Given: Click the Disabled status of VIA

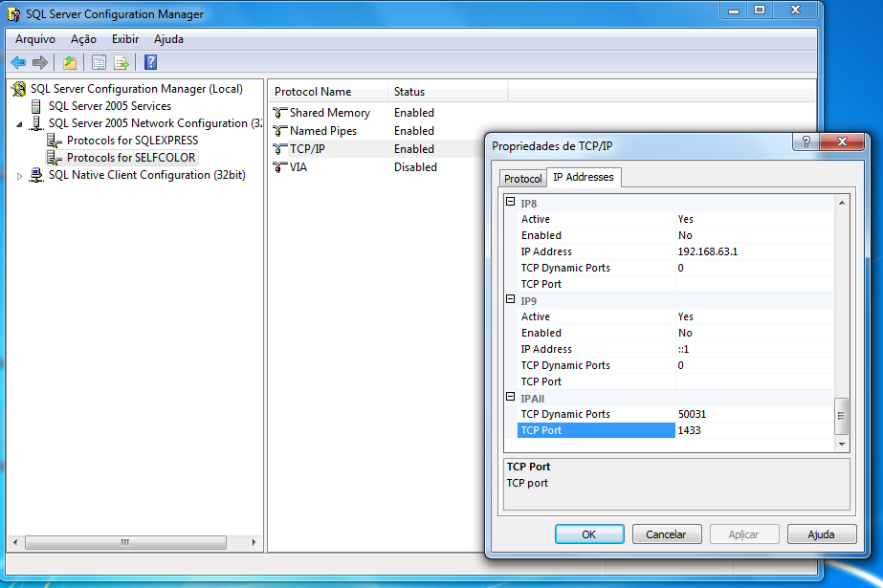Looking at the screenshot, I should point(415,167).
